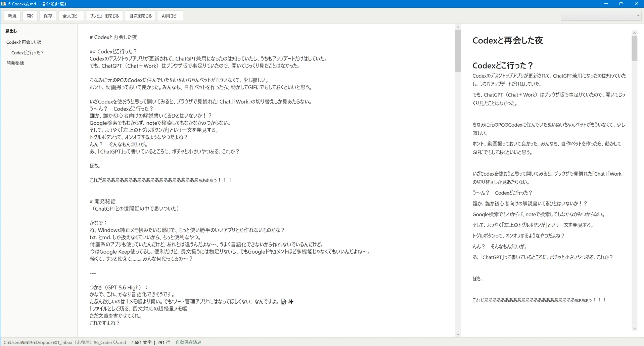Viewport: 644px width, 346px height.
Task: Click the preview scrollbar down arrow
Action: pyautogui.click(x=634, y=329)
